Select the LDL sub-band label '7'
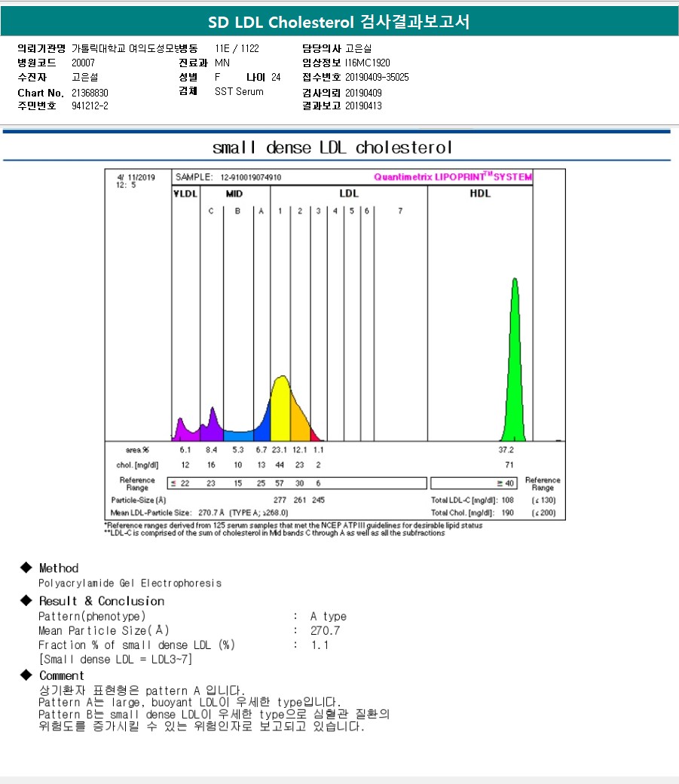The image size is (679, 784). click(400, 211)
